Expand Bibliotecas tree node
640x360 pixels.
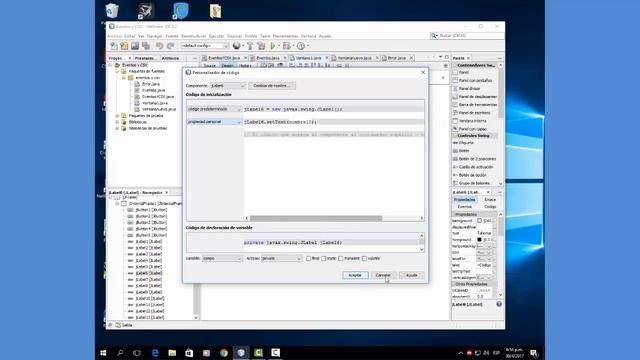[117, 122]
